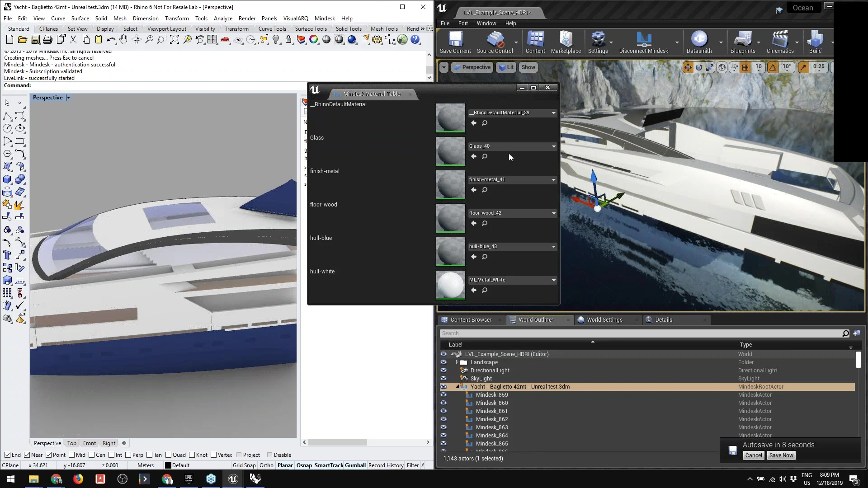Expand the hull-white material dropdown in Material Table
This screenshot has height=488, width=868.
click(x=554, y=279)
